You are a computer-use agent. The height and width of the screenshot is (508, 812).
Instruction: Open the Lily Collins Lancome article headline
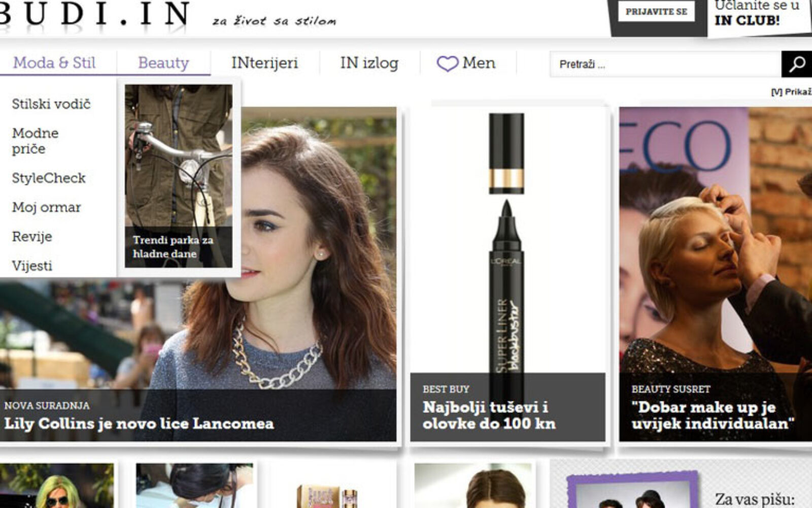coord(139,424)
